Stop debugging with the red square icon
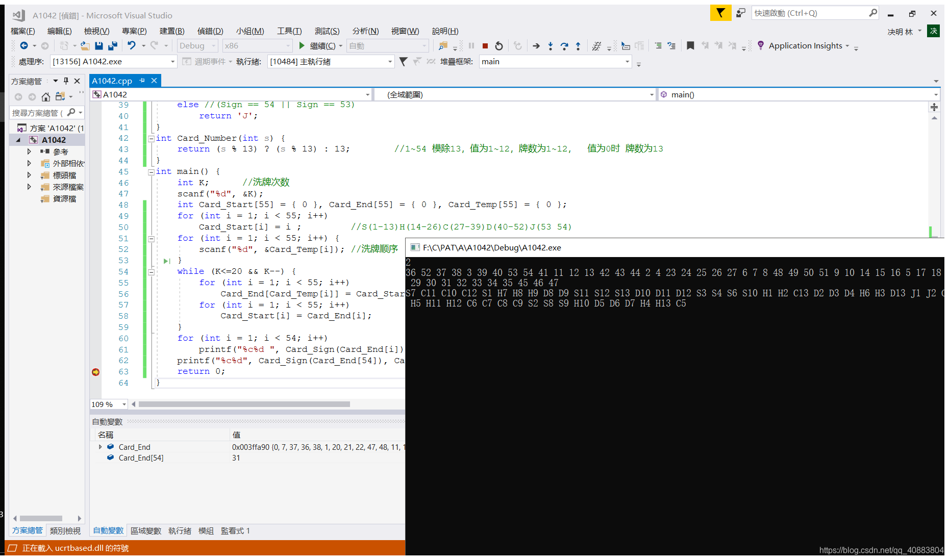This screenshot has height=560, width=949. (x=485, y=46)
